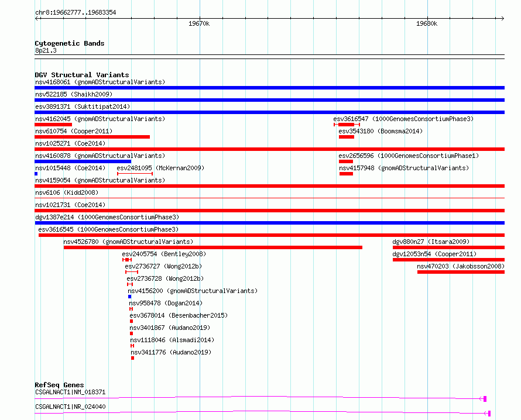Viewport: 521px width, 420px height.
Task: Click the RefSeq Genes track title
Action: point(59,385)
